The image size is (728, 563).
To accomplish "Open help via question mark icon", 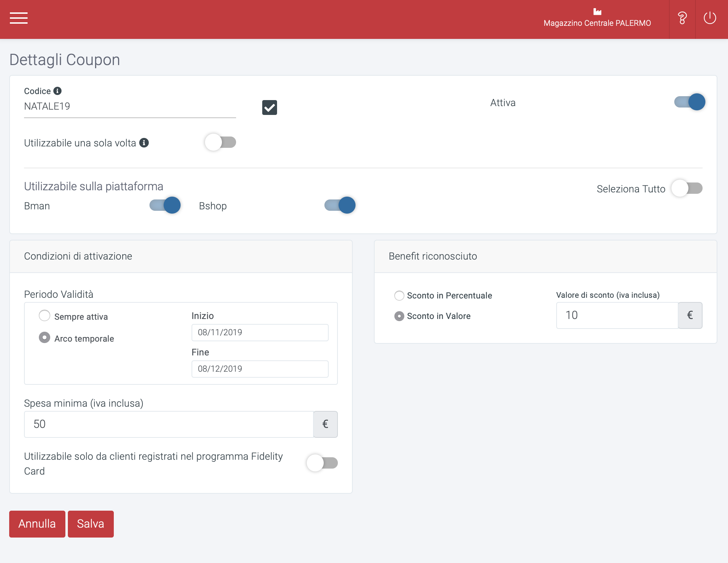I will [682, 18].
